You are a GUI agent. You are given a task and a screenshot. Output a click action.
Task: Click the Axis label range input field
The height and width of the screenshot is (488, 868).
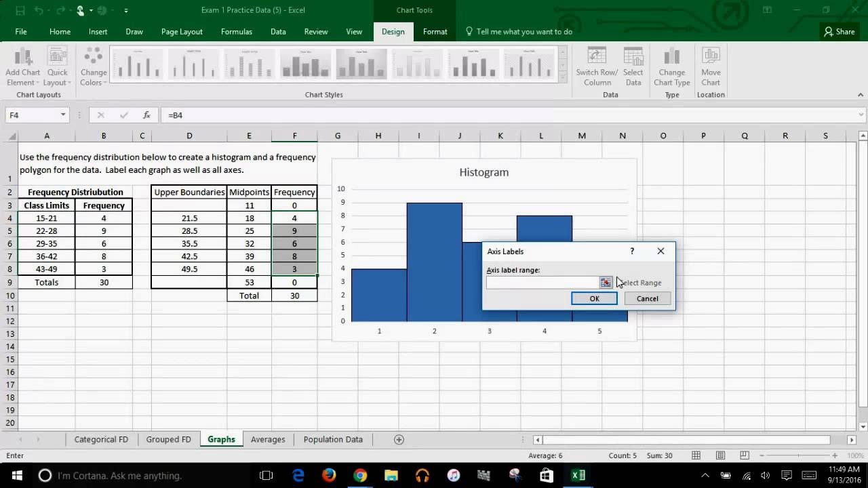[x=542, y=283]
